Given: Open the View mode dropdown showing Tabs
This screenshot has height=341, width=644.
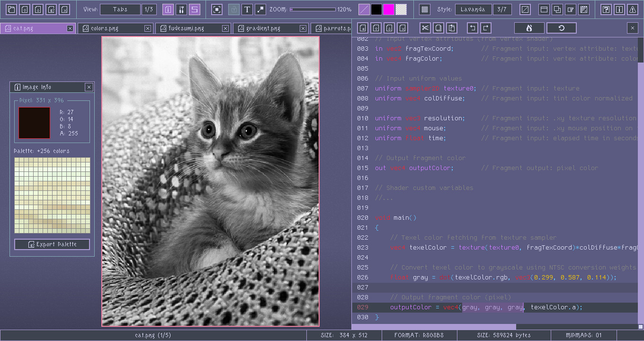Looking at the screenshot, I should [121, 9].
